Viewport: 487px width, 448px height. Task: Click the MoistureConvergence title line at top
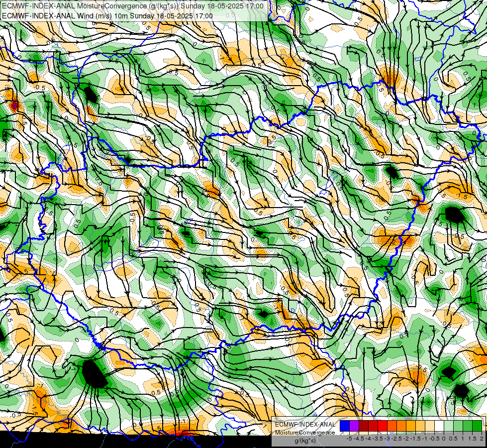pos(133,6)
